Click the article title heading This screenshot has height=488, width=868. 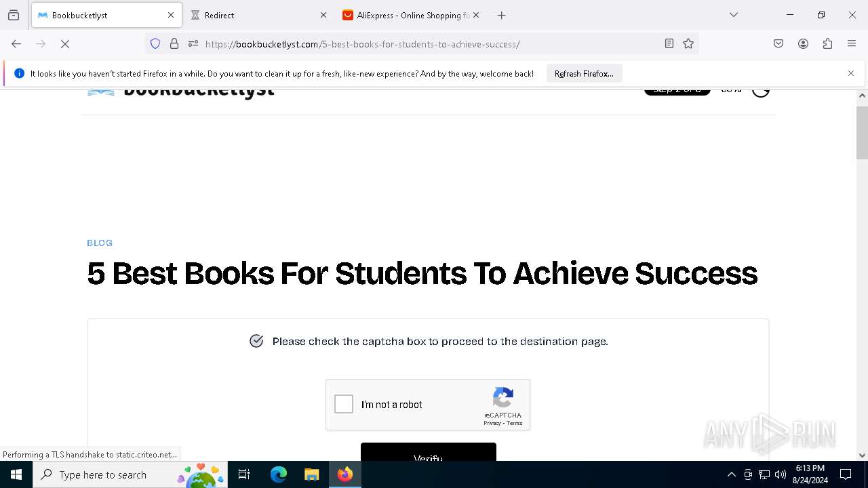coord(422,273)
